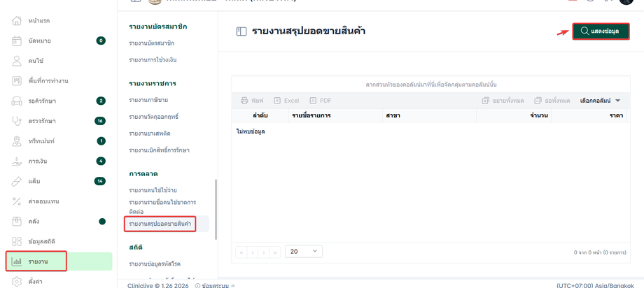Expand the ข้อมูลระบบ footer caret

point(233,285)
